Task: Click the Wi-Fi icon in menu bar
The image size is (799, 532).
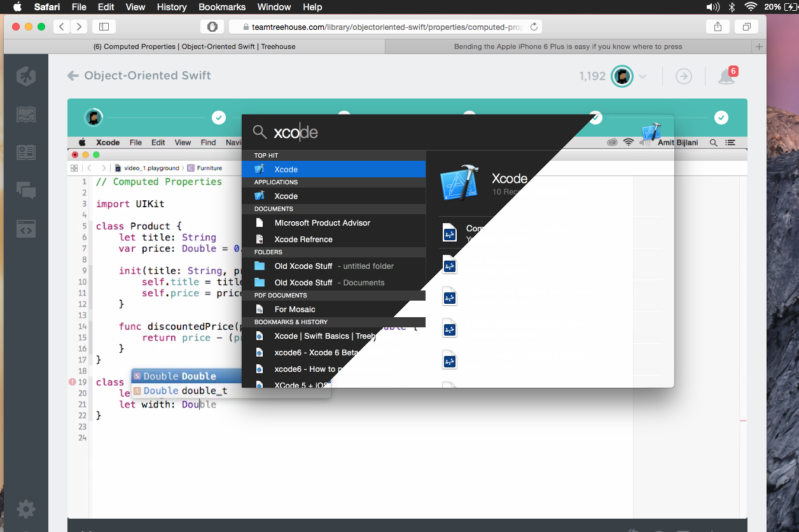Action: [751, 7]
